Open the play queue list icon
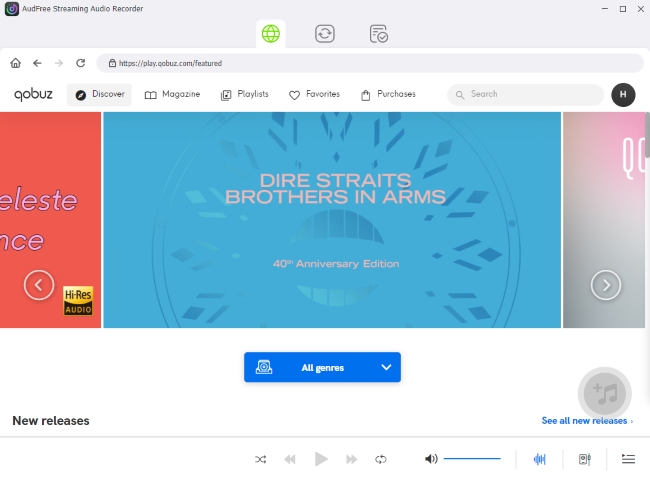The image size is (650, 481). click(x=628, y=459)
